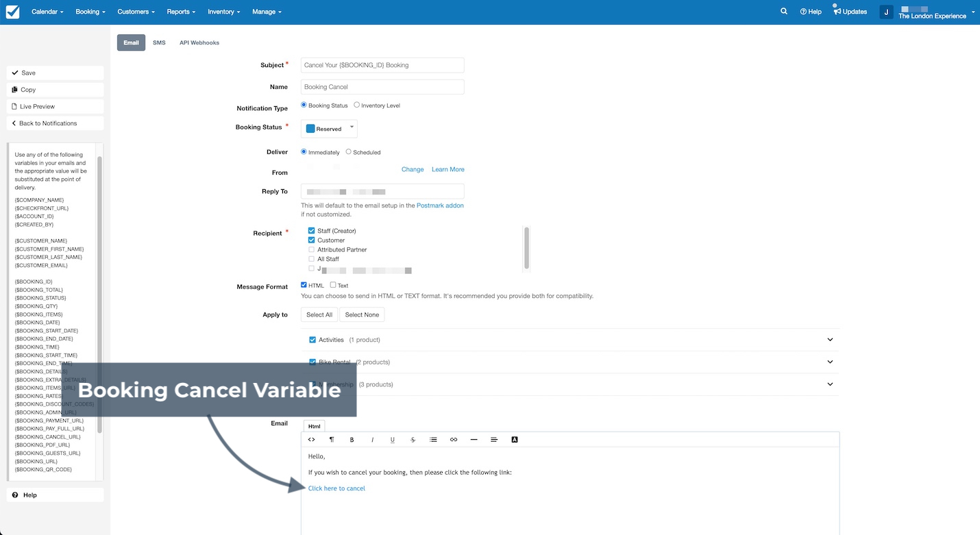Click the Checkfront logo icon

pos(12,12)
